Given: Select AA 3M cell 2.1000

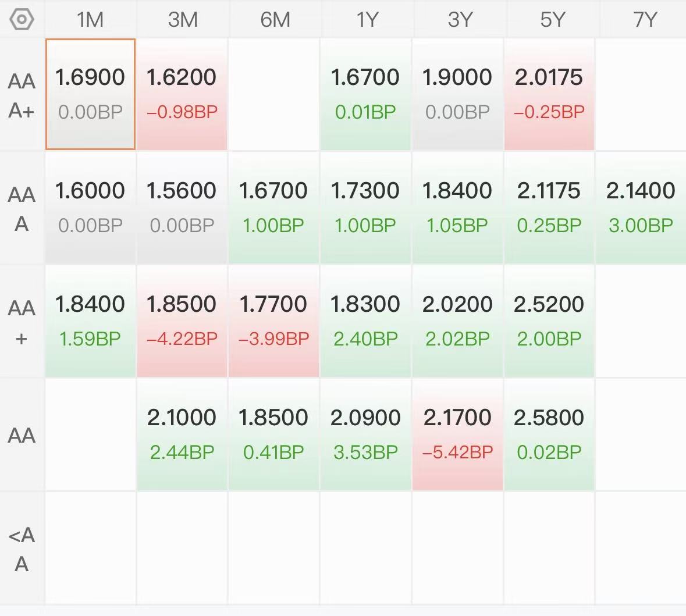Looking at the screenshot, I should point(182,434).
